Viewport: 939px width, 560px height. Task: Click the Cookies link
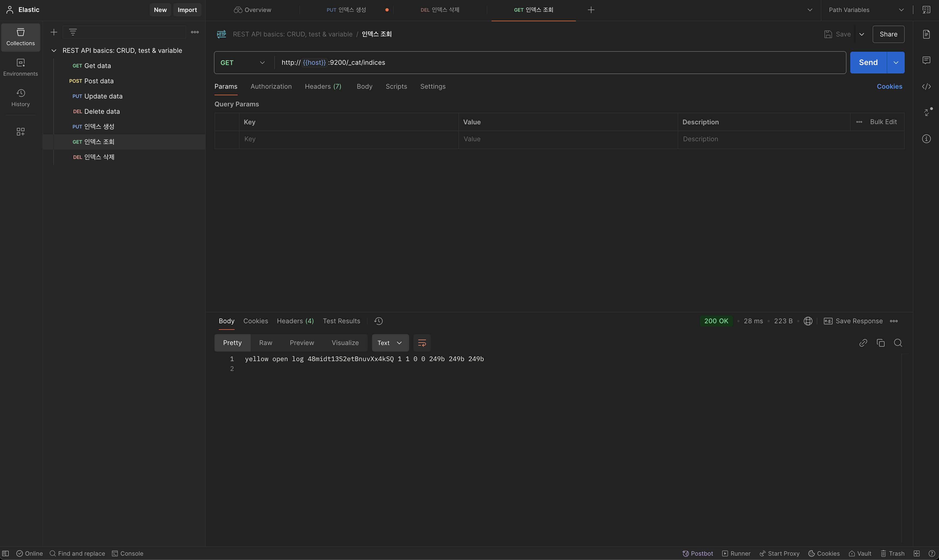tap(889, 87)
